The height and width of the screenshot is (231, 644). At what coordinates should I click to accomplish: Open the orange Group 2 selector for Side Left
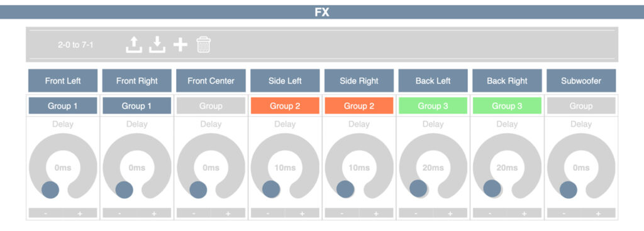(x=285, y=105)
